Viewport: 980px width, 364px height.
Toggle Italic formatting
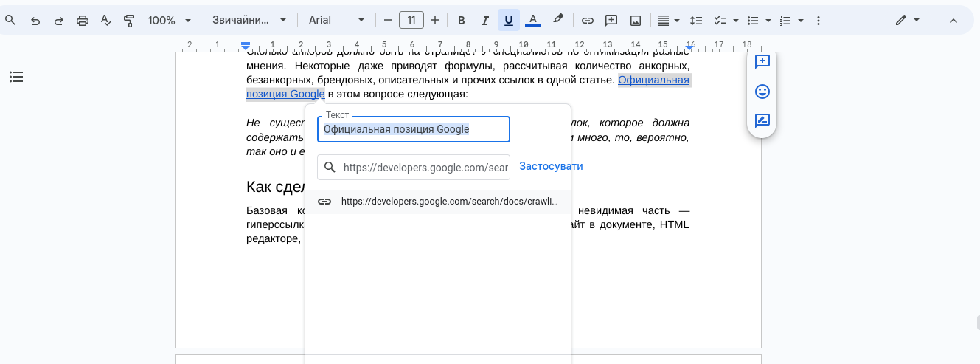[x=484, y=21]
